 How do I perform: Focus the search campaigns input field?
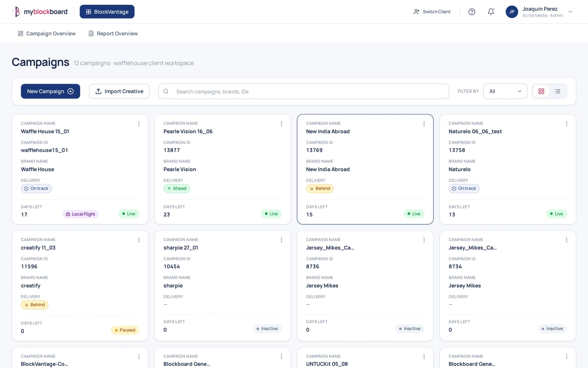pyautogui.click(x=303, y=91)
